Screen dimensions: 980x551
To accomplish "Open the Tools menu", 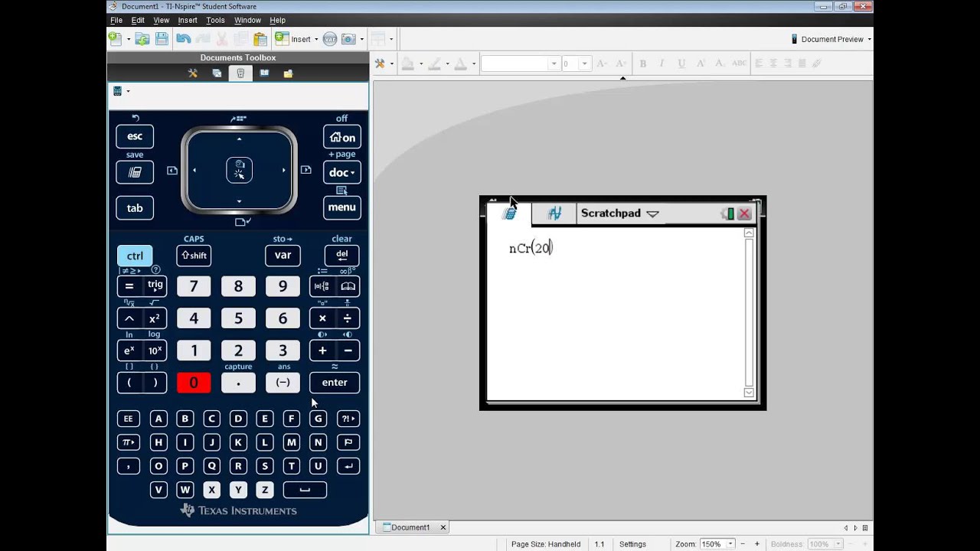I will click(x=215, y=20).
